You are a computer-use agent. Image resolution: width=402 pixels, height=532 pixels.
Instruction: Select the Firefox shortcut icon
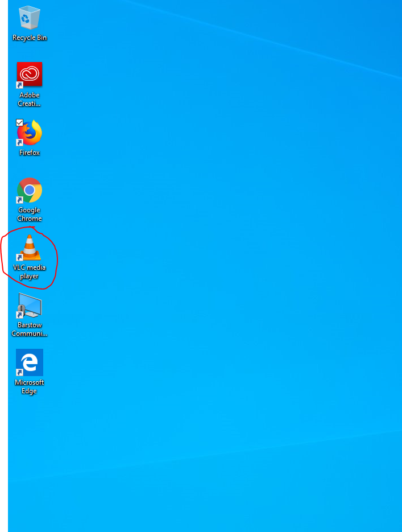30,133
